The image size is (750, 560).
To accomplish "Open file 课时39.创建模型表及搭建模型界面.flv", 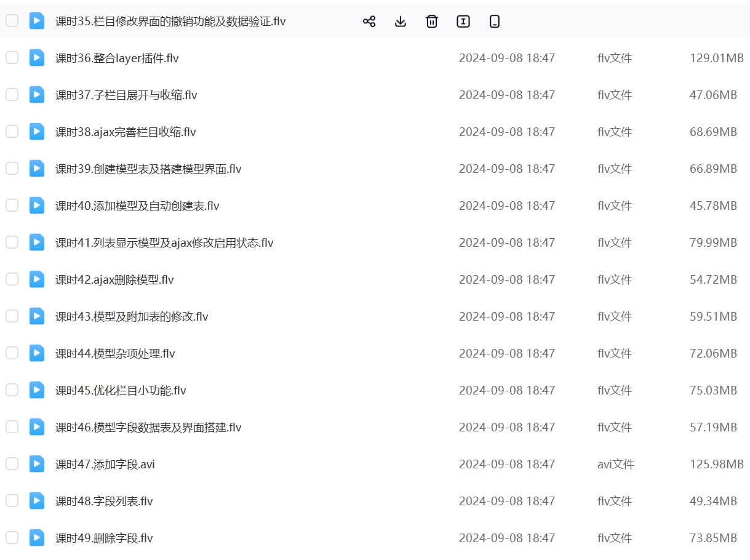I will [x=148, y=169].
